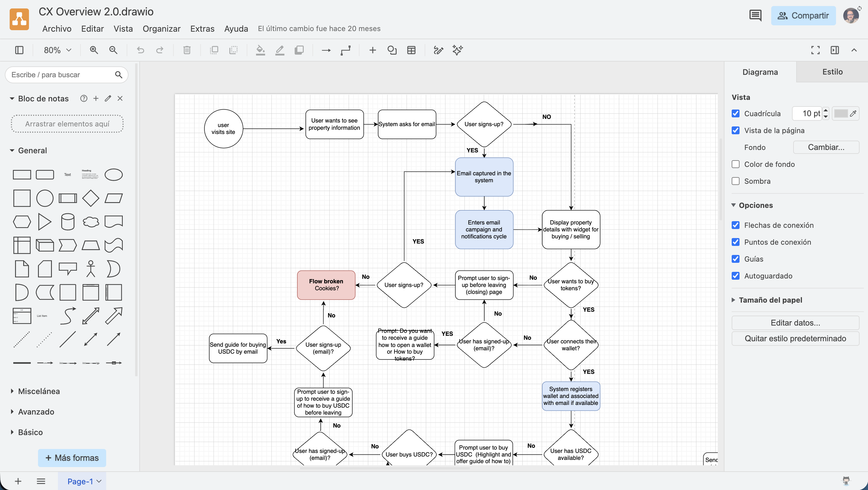This screenshot has width=868, height=490.
Task: Toggle Puntos de conexión checkbox
Action: [x=736, y=242]
